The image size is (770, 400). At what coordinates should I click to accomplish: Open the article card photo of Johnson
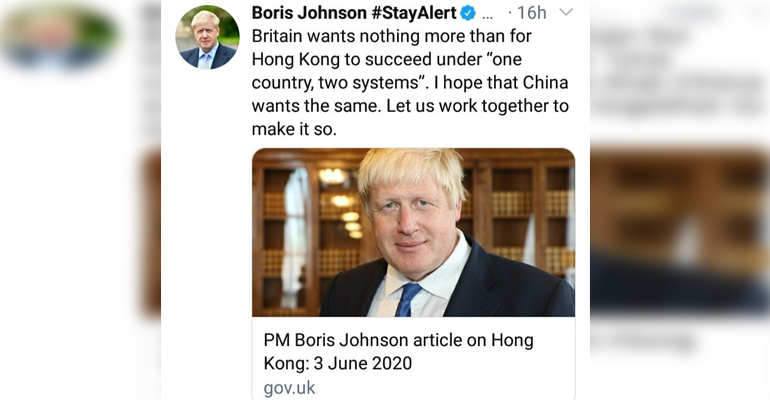(413, 232)
